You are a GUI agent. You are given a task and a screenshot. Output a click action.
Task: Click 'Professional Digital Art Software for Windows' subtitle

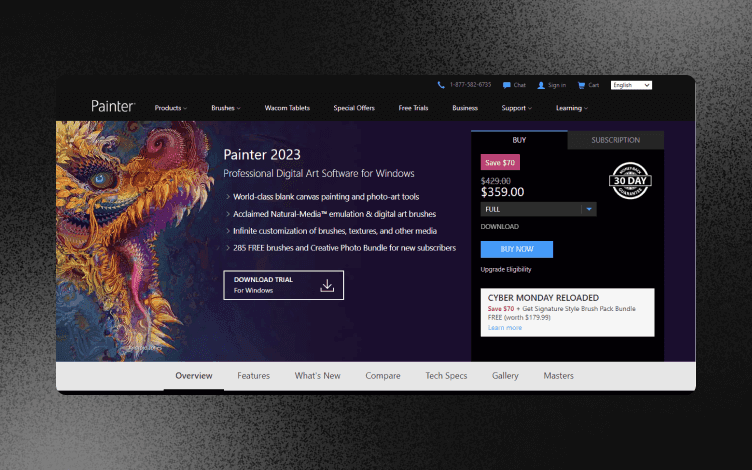click(318, 173)
